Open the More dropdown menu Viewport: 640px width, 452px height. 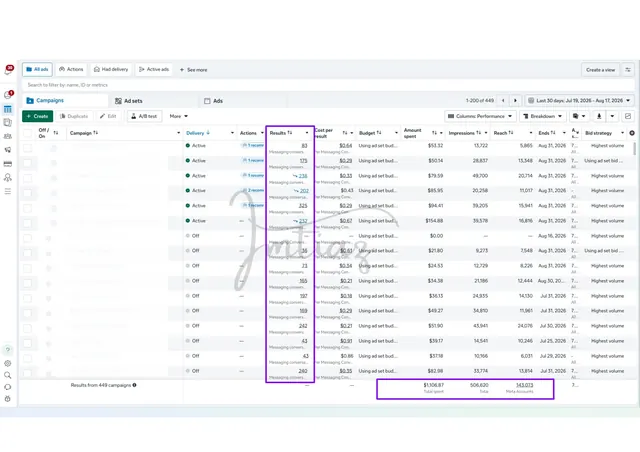point(178,116)
